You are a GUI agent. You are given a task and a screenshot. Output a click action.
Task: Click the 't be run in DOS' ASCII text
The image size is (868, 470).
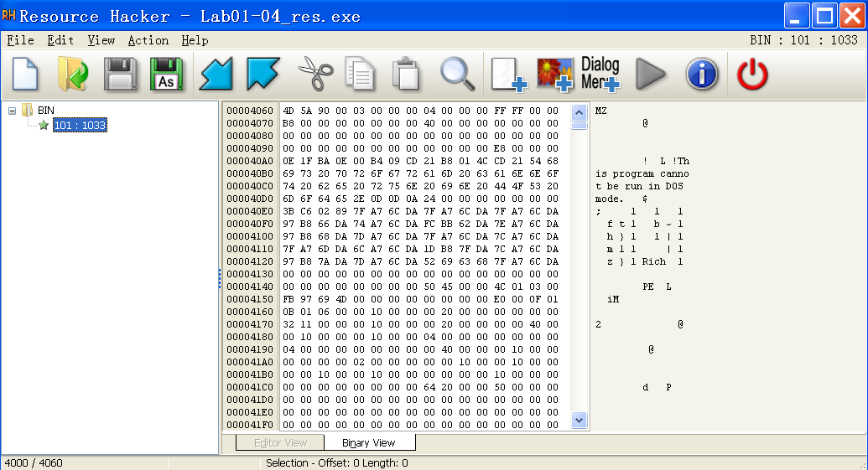coord(639,186)
